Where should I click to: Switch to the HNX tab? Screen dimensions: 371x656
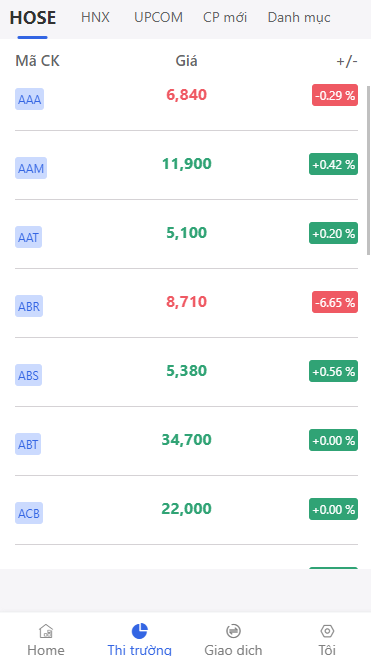95,18
